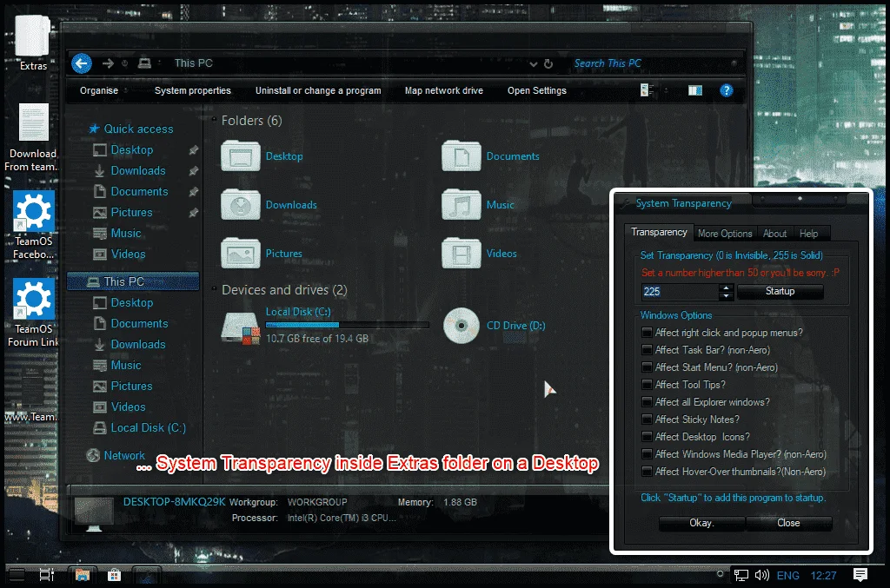Click the transparency value field showing 225
This screenshot has width=890, height=588.
[680, 292]
